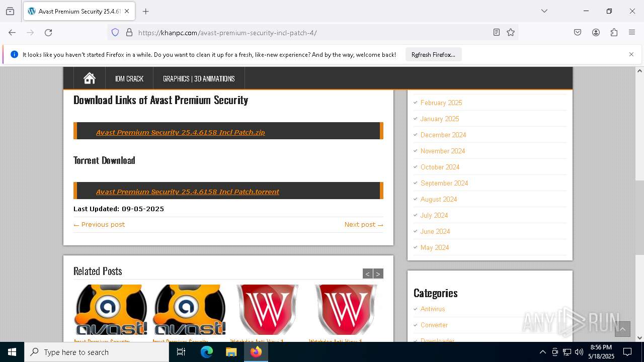Show hidden system tray icons
Viewport: 644px width, 362px height.
(x=542, y=352)
